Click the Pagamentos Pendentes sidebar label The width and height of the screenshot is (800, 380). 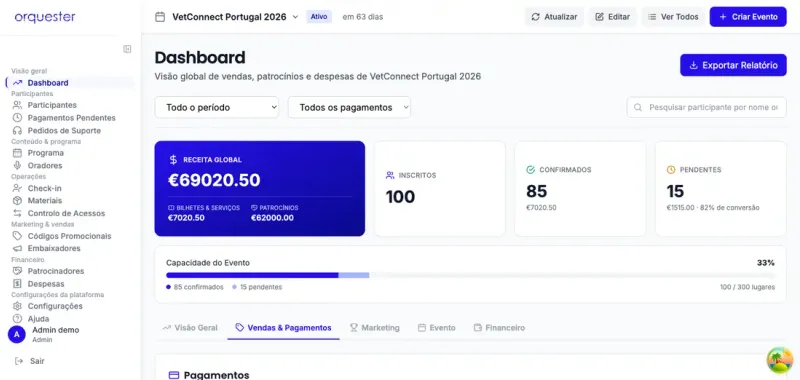click(x=71, y=118)
